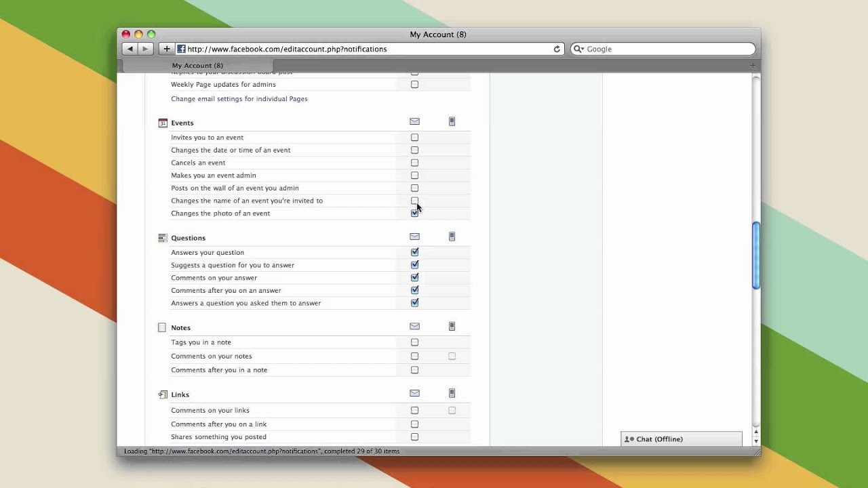Image resolution: width=868 pixels, height=488 pixels.
Task: Click the loading status bar text
Action: tap(262, 451)
